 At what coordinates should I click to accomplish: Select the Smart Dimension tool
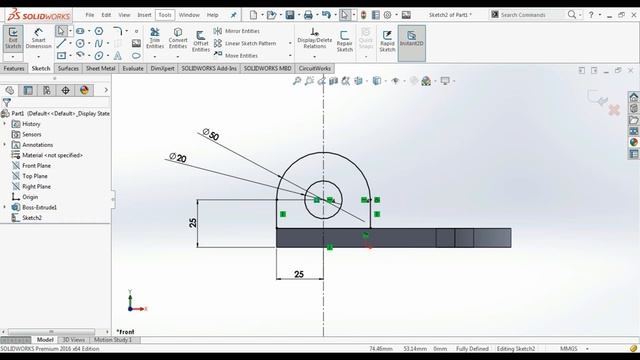[38, 38]
